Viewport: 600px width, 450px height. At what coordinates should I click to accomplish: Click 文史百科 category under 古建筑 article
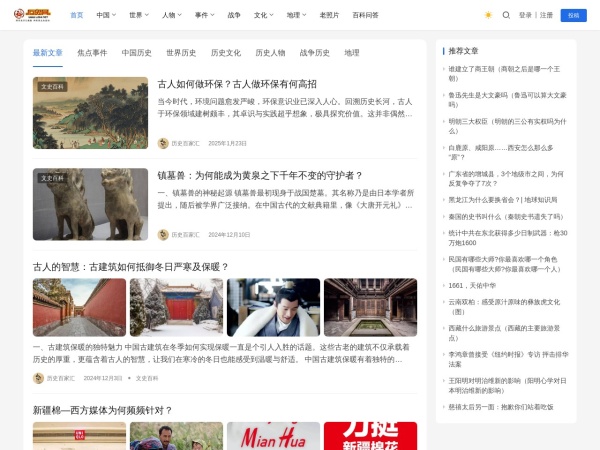coord(147,378)
